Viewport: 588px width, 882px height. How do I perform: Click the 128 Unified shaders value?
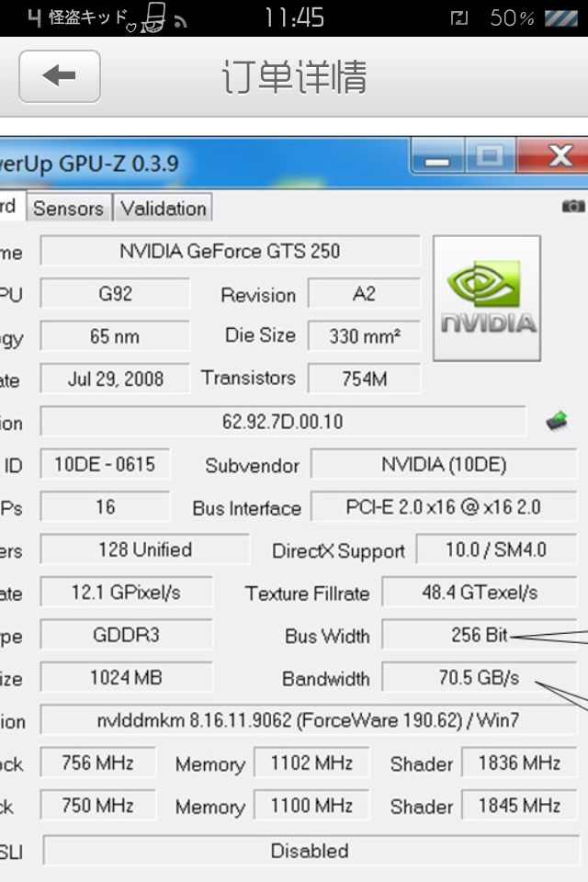tap(144, 549)
